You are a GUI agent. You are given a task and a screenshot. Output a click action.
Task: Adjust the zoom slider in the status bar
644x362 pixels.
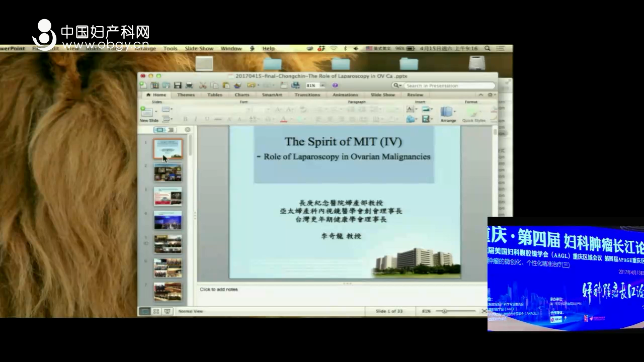point(445,311)
